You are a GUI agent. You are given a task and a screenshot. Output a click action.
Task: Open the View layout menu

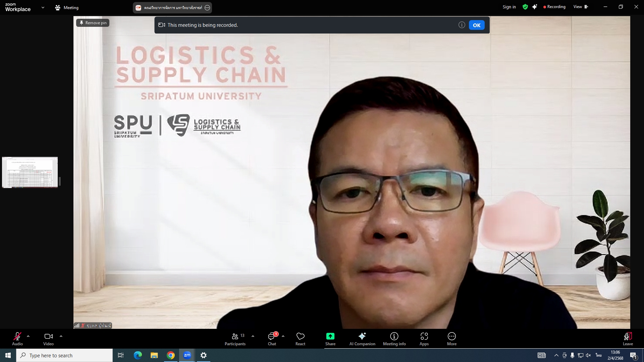580,7
